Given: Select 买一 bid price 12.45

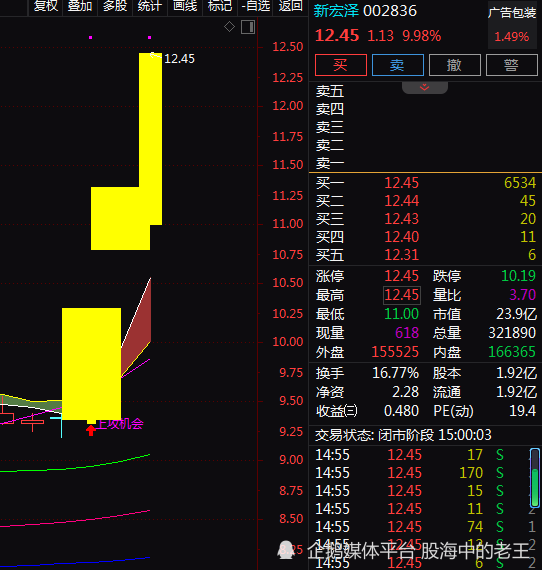Looking at the screenshot, I should point(402,183).
